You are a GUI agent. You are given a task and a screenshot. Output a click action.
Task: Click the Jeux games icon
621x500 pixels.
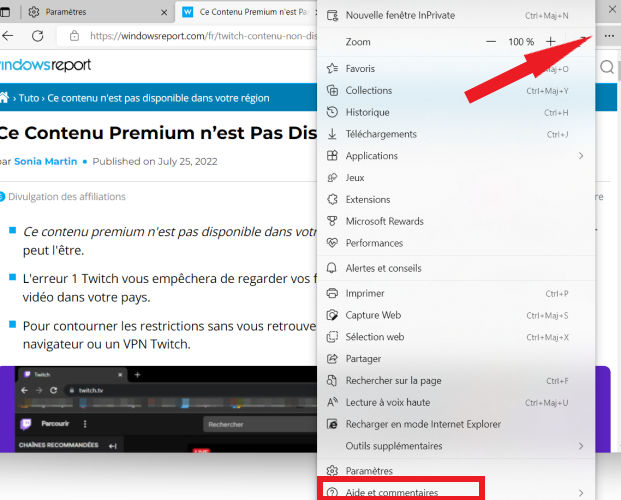332,177
